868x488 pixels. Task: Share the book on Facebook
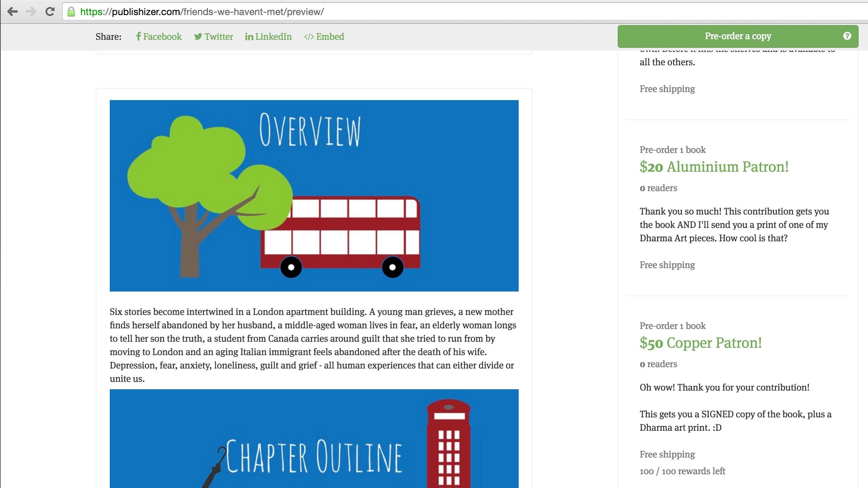159,36
